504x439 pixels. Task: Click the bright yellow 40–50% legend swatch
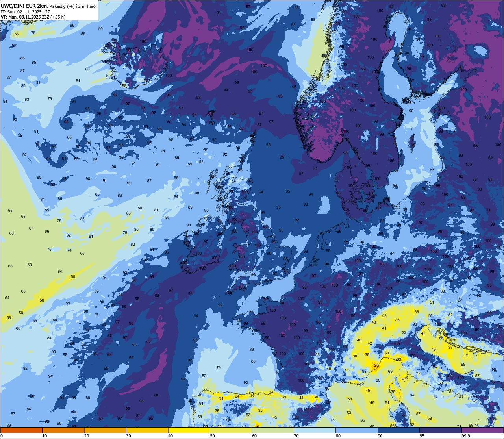189,430
